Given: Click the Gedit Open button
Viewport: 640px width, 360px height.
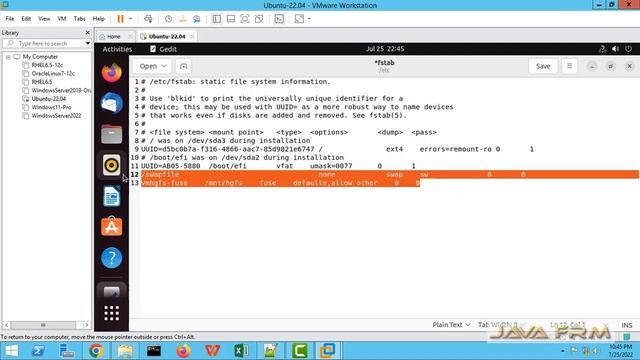Looking at the screenshot, I should [153, 66].
